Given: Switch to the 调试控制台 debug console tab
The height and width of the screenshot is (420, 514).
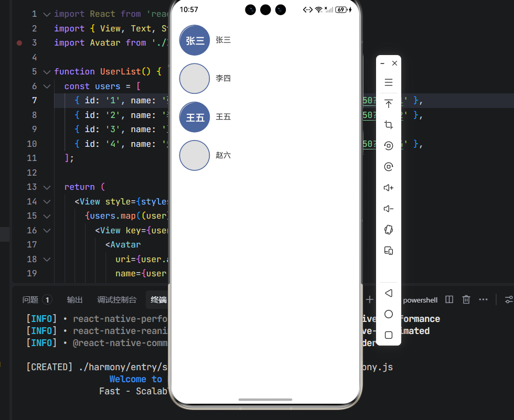Looking at the screenshot, I should [116, 300].
